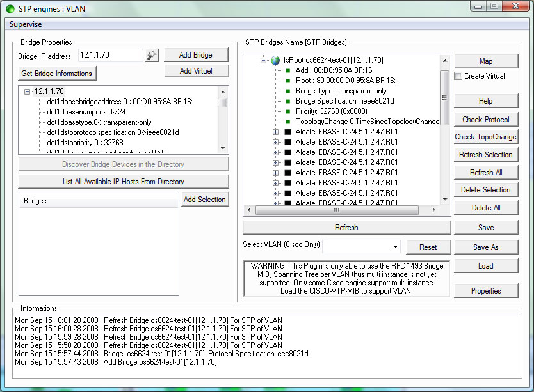
Task: Click green bullet icon beside Priority: 32768
Action: pyautogui.click(x=288, y=111)
